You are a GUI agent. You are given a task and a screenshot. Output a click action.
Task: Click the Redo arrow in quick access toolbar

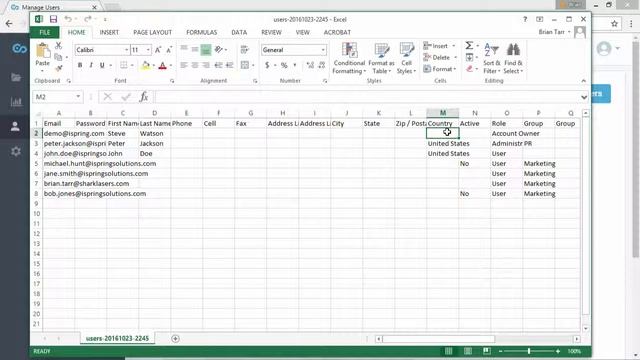click(x=87, y=19)
